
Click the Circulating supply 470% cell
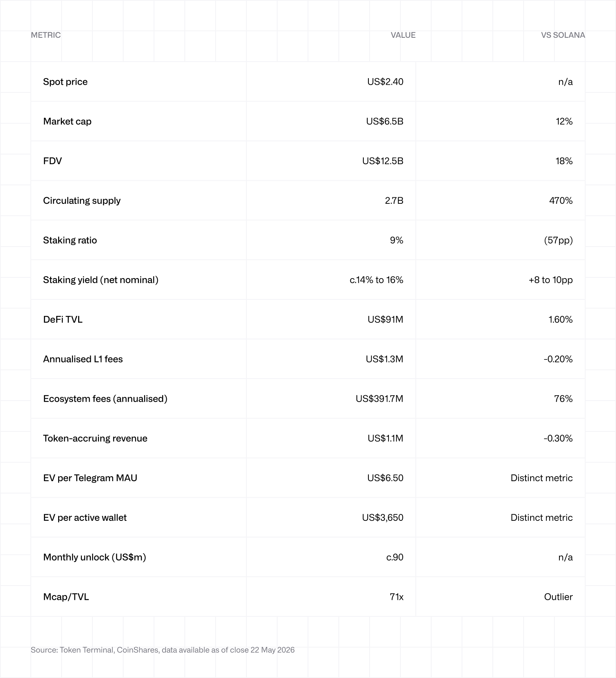(561, 201)
